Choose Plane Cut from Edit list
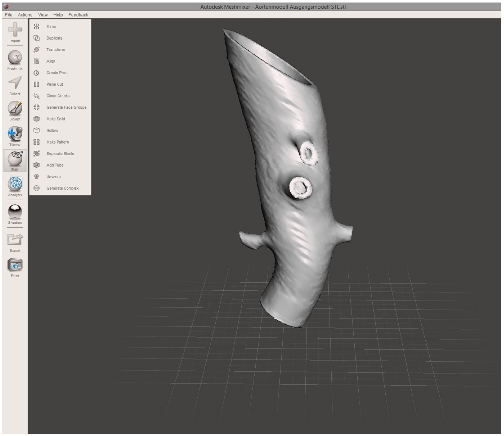The width and height of the screenshot is (504, 436). click(x=54, y=84)
